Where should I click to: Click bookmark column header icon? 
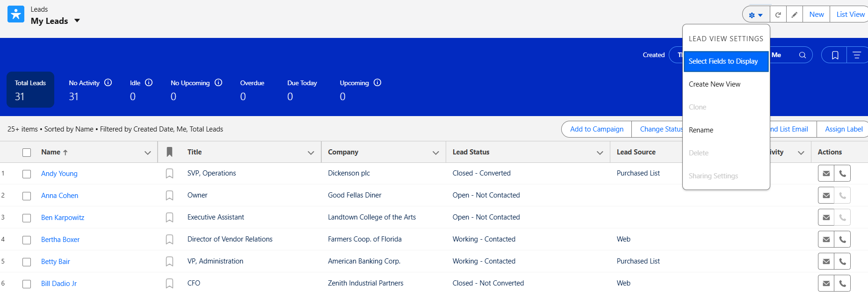pyautogui.click(x=169, y=152)
